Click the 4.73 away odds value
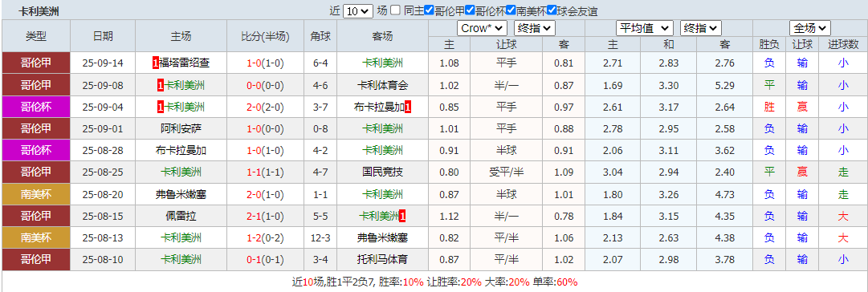The width and height of the screenshot is (868, 292). tap(724, 194)
